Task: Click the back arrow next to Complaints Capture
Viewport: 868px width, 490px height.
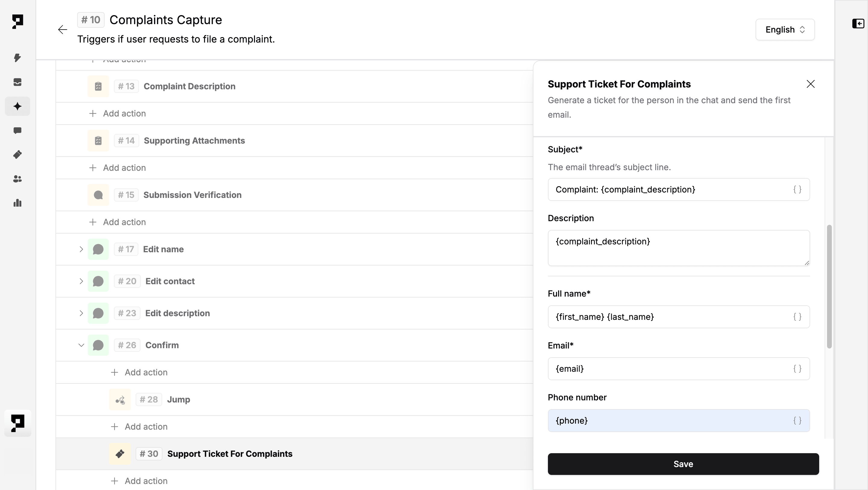Action: click(63, 30)
